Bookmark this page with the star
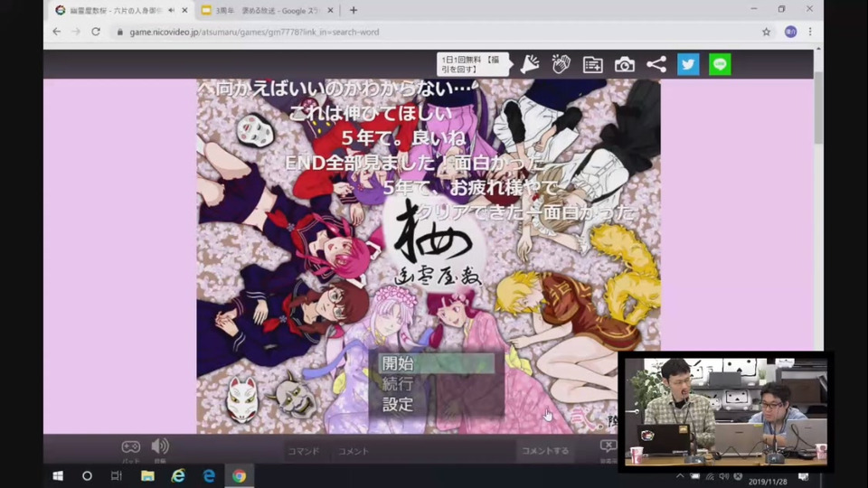The width and height of the screenshot is (868, 488). point(766,33)
